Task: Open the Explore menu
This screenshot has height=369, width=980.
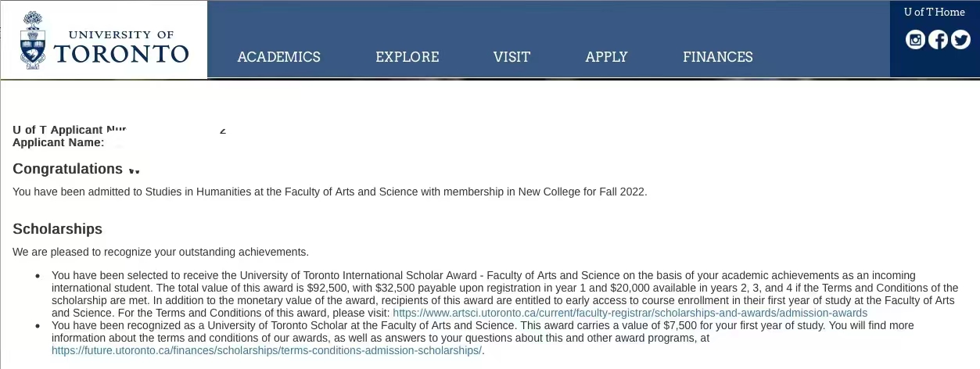Action: (x=407, y=57)
